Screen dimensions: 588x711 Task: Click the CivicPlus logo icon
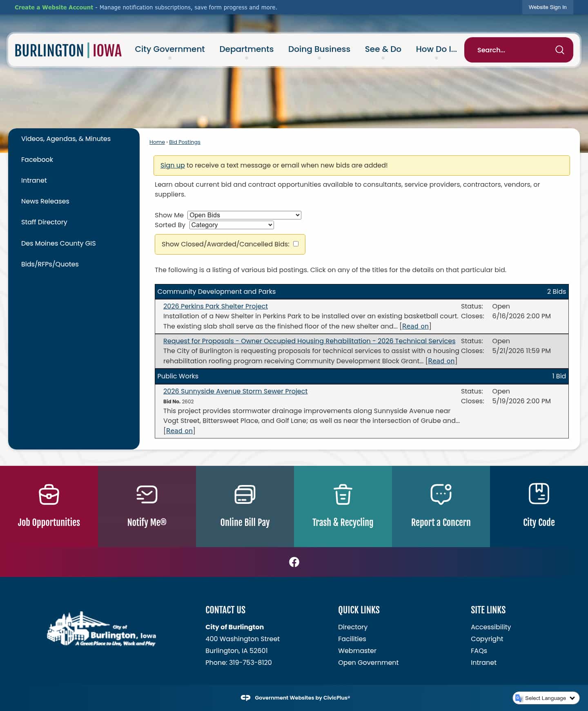click(245, 698)
